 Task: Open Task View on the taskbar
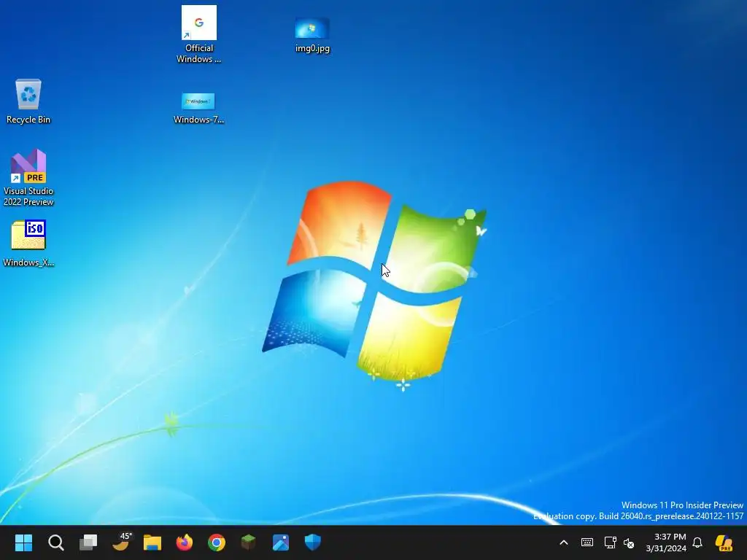[88, 542]
